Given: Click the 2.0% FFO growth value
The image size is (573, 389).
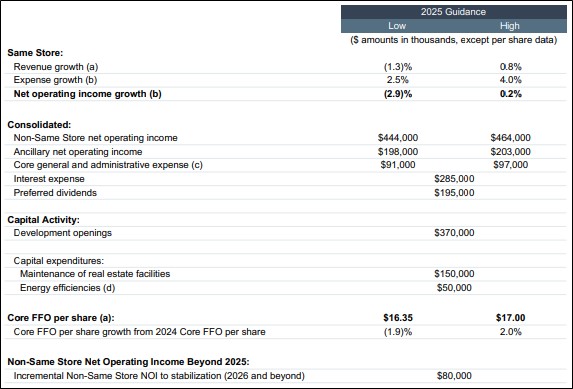Looking at the screenshot, I should click(511, 332).
